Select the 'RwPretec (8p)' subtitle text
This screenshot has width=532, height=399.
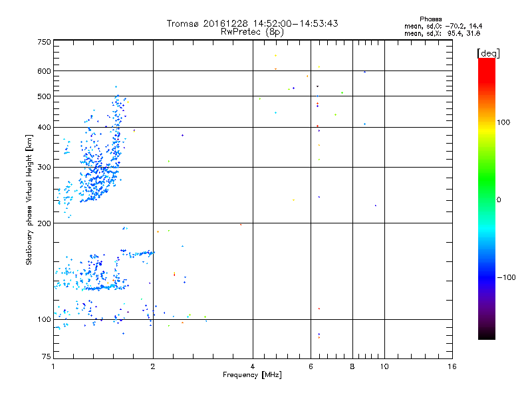[252, 32]
